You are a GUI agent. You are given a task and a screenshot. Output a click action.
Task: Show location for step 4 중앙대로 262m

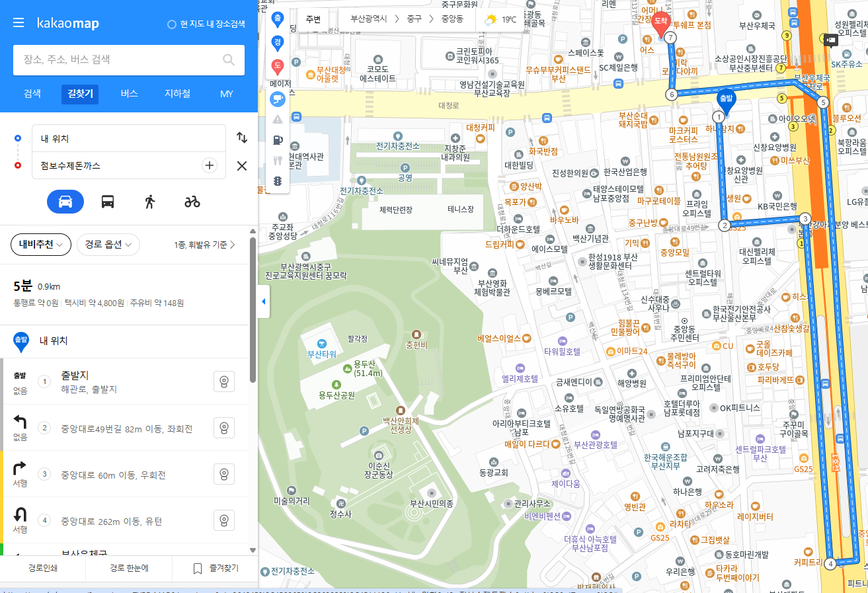tap(224, 520)
